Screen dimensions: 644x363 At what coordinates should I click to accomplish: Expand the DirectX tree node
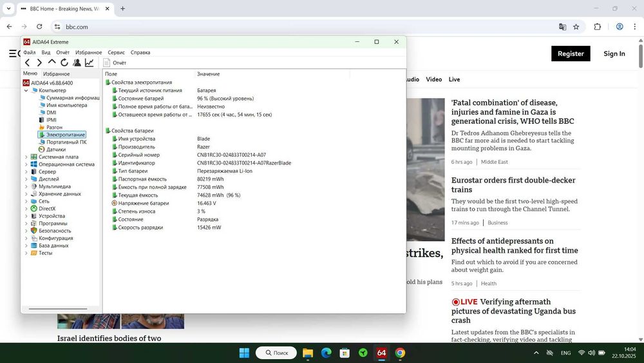[x=26, y=209]
